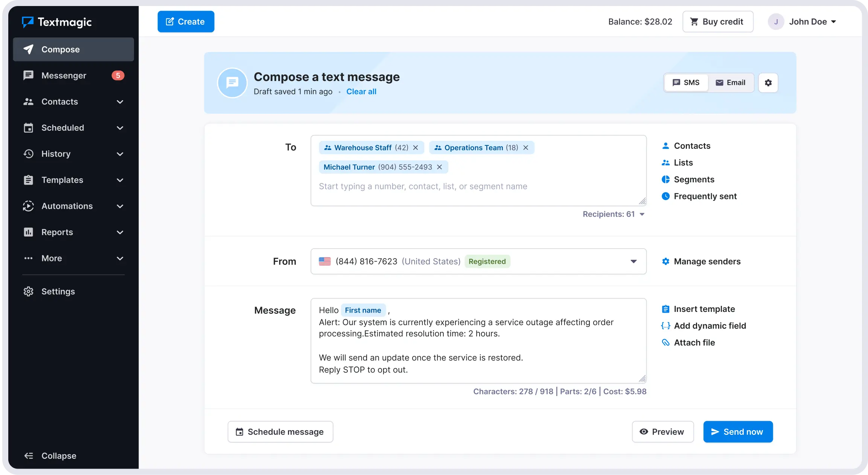Click the Send now button
Screen dimensions: 868x475
click(738, 432)
